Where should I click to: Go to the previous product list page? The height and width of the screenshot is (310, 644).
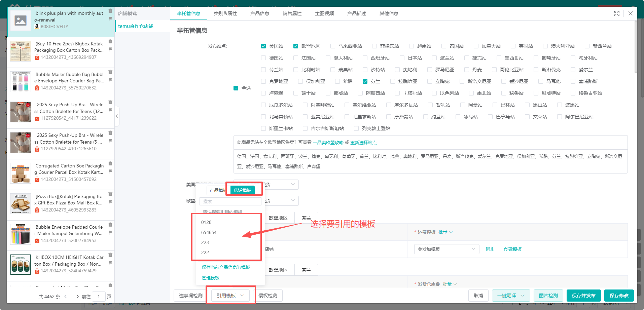coord(66,297)
